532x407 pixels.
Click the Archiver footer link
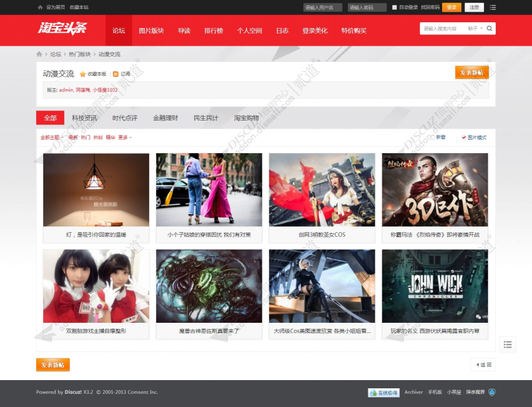tap(413, 392)
